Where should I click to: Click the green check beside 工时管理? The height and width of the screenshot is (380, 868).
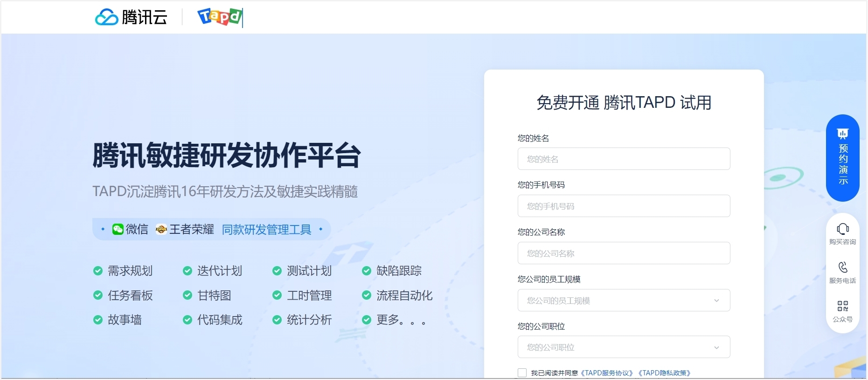(277, 295)
